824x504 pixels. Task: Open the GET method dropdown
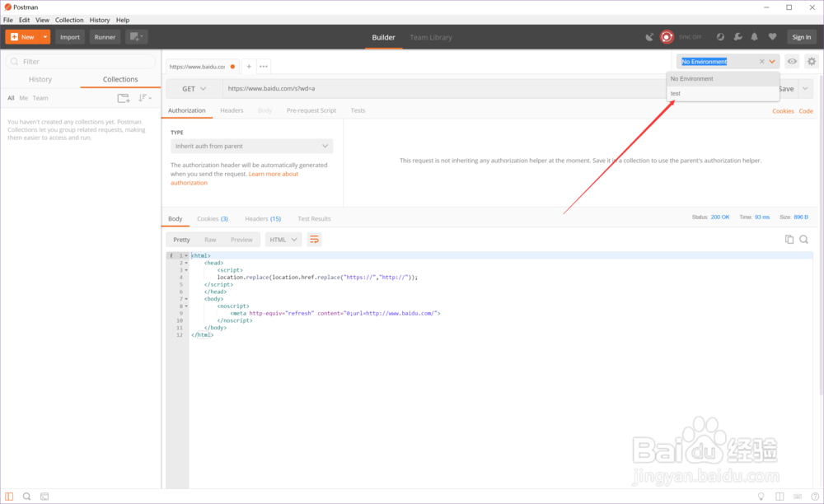coord(194,89)
